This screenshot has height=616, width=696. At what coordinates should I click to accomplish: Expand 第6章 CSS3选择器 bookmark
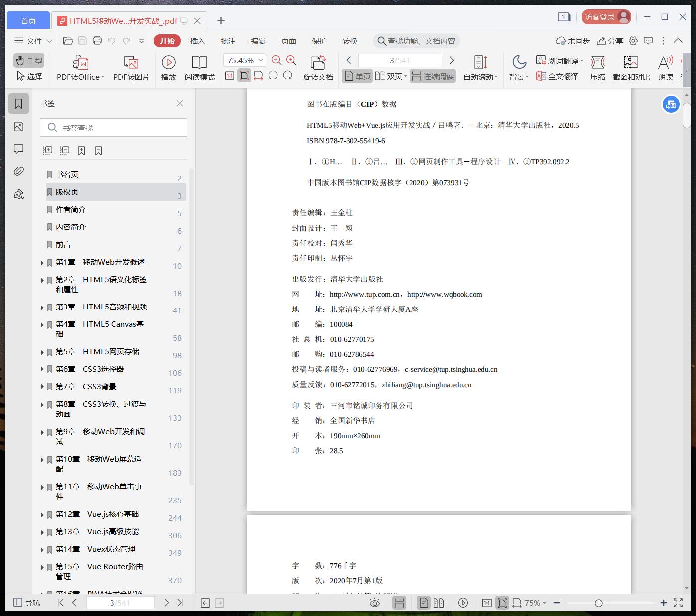(x=42, y=370)
